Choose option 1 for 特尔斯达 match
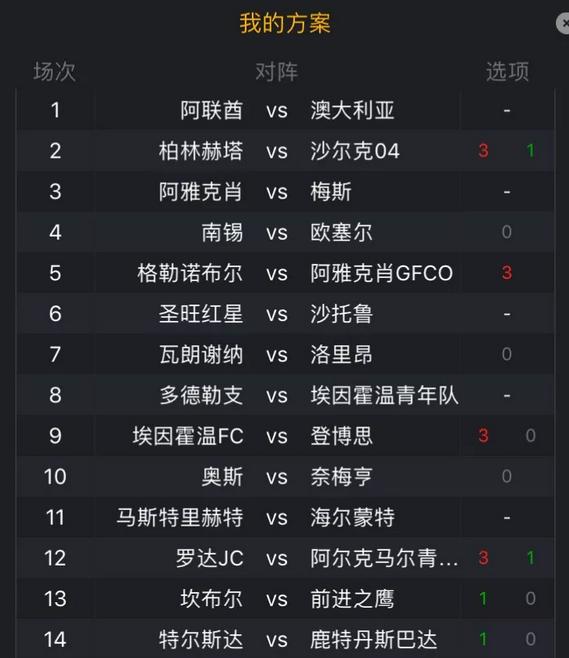The image size is (569, 658). tap(483, 639)
